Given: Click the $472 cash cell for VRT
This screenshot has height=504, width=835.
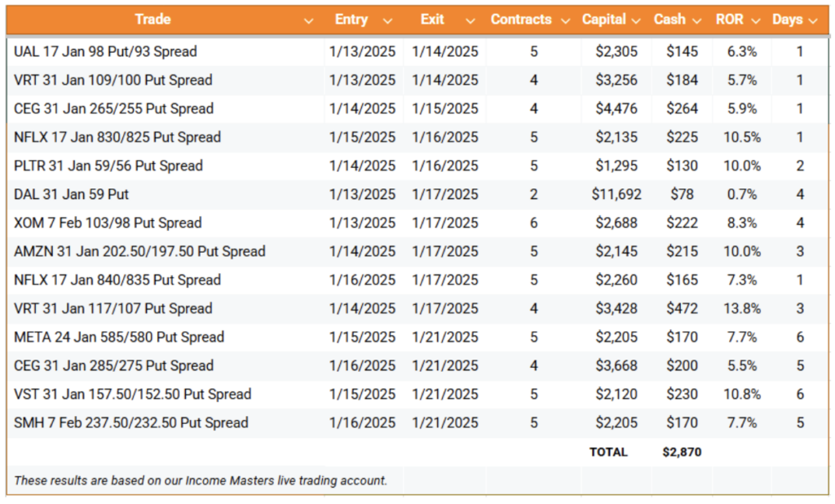Looking at the screenshot, I should tap(683, 308).
